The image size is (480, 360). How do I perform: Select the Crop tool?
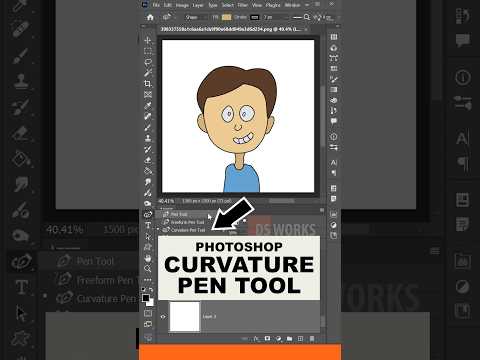point(148,84)
